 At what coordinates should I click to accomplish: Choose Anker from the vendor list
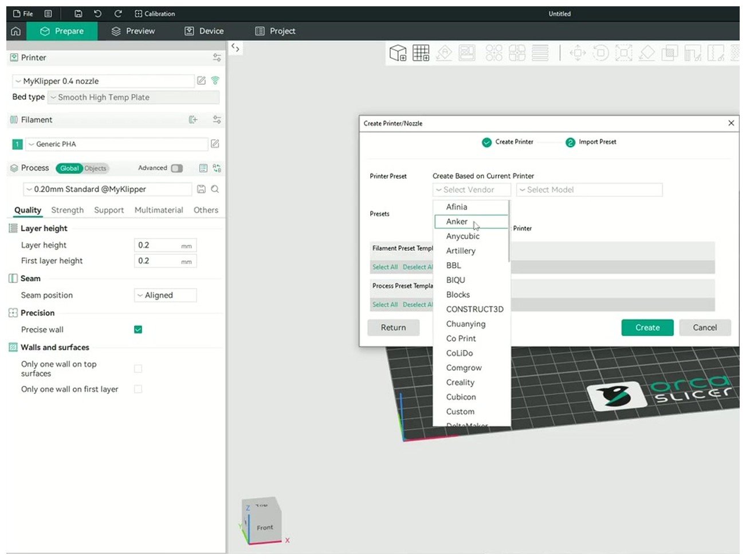coord(471,222)
